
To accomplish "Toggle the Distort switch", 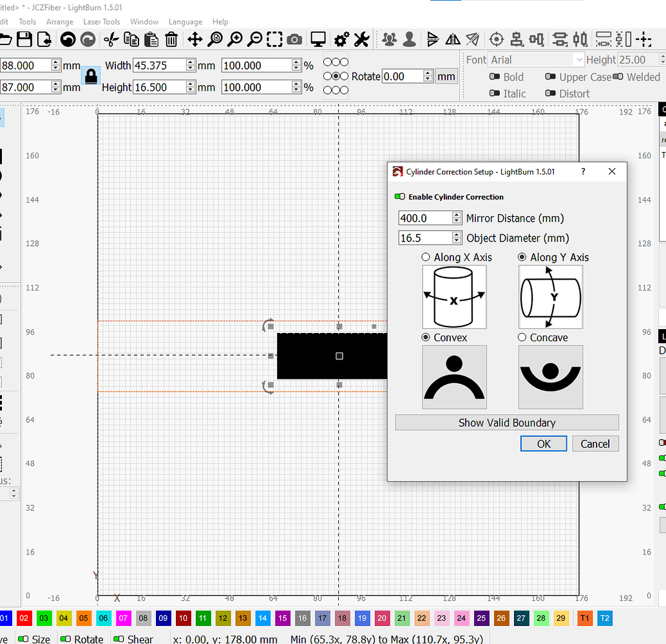I will coord(551,93).
